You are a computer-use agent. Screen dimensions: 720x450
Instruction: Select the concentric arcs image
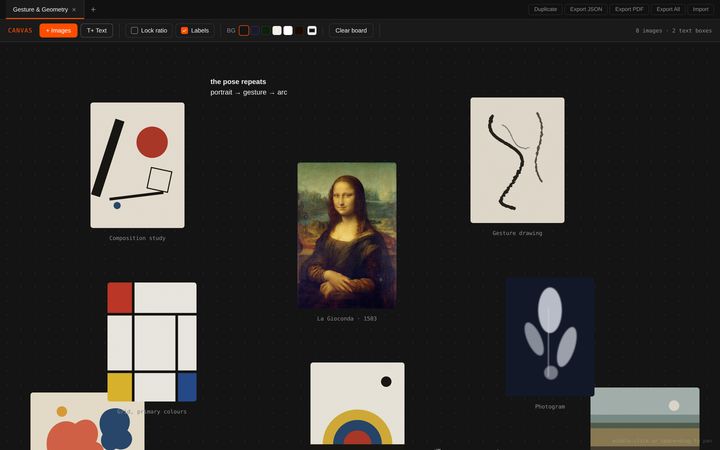point(357,403)
